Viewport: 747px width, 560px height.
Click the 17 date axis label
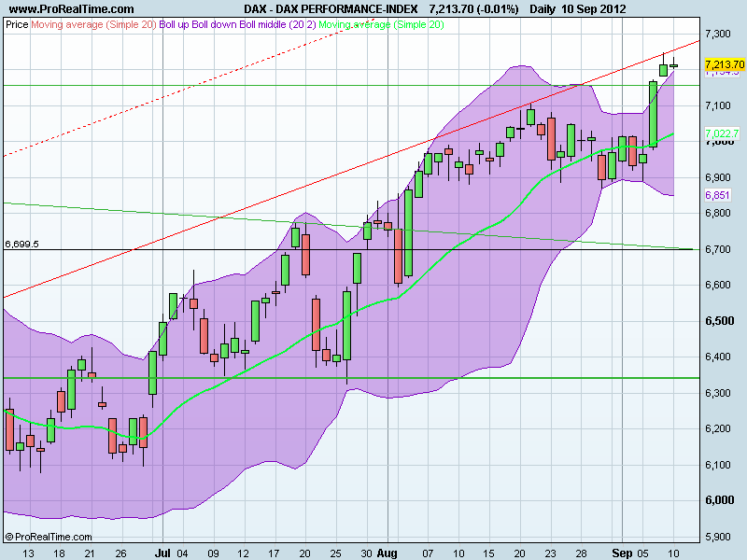click(x=274, y=553)
